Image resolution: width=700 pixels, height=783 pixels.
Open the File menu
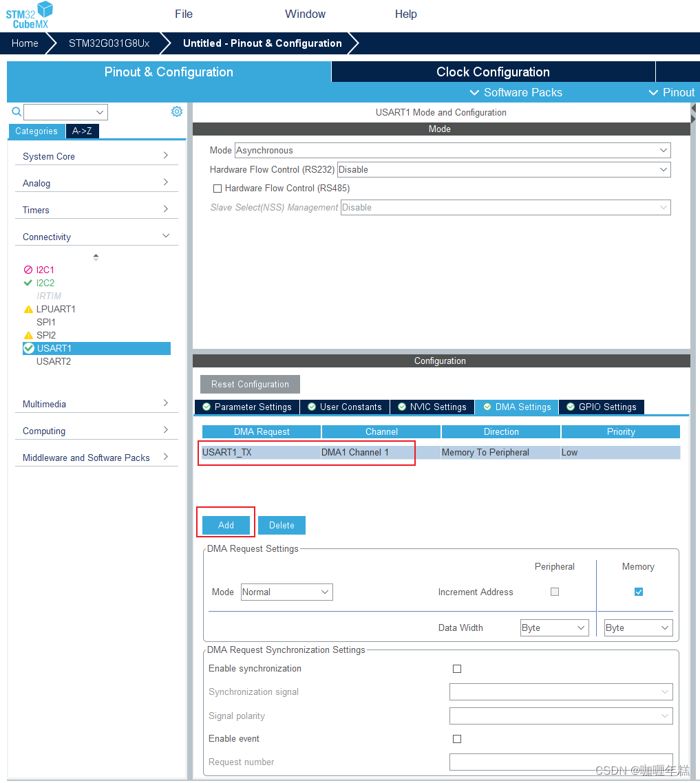coord(184,14)
